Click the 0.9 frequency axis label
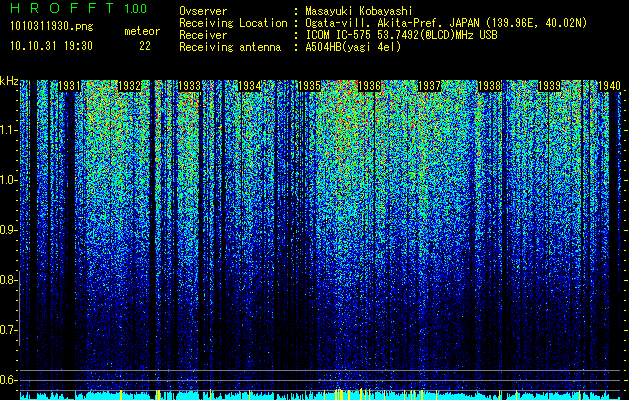Screen dimensions: 629x400 (8, 230)
